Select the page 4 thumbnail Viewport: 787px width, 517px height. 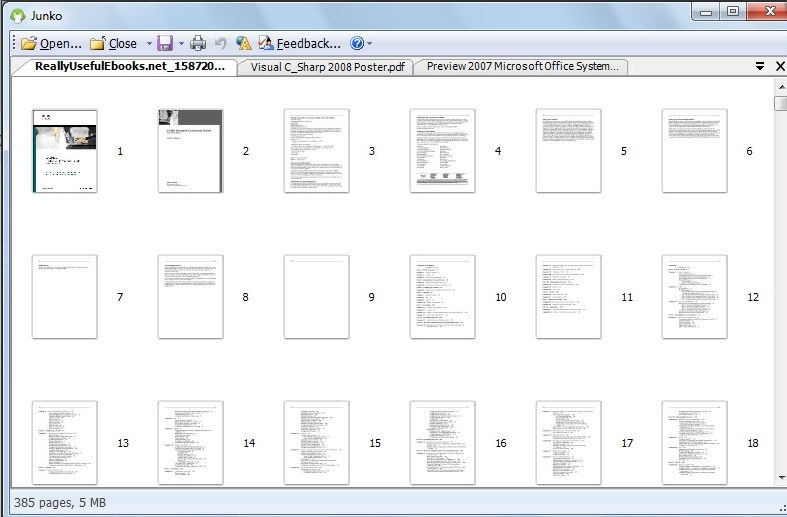tap(443, 151)
